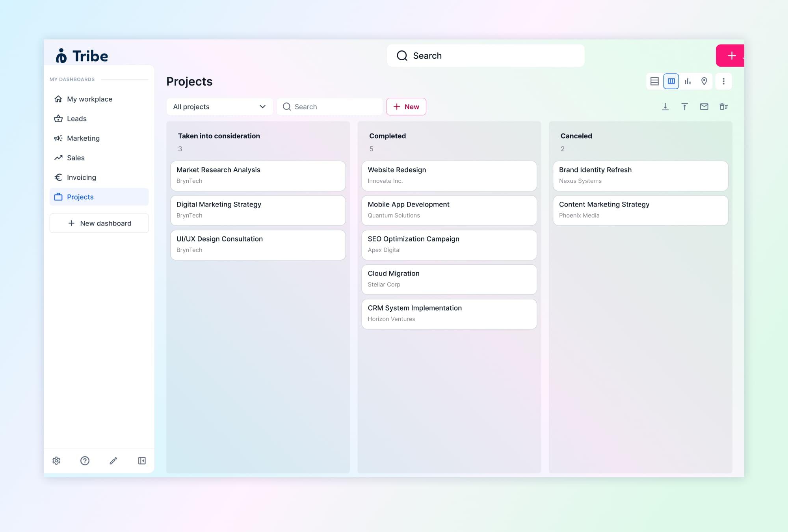Image resolution: width=788 pixels, height=532 pixels.
Task: Open the Cloud Migration card for Stellar Corp
Action: [x=449, y=279]
